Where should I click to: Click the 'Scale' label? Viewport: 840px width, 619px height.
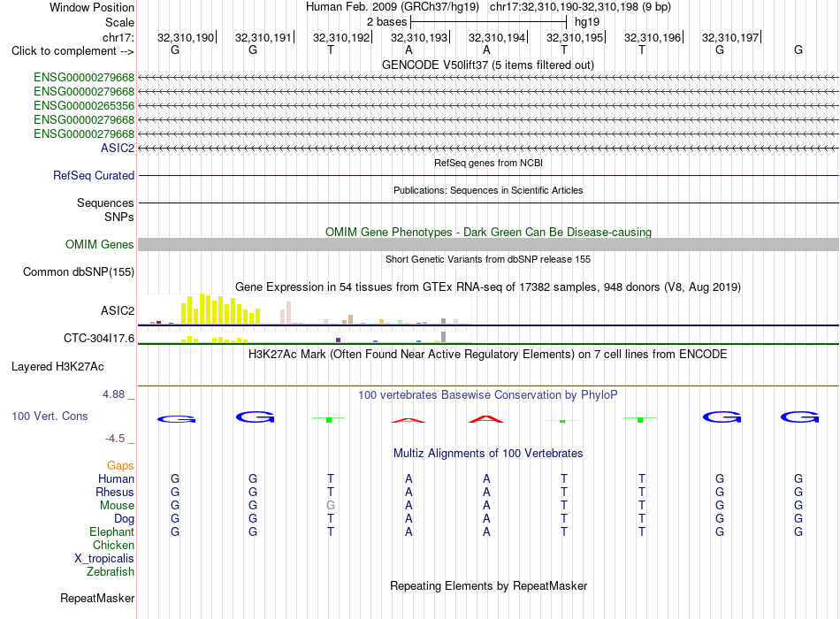[x=119, y=22]
